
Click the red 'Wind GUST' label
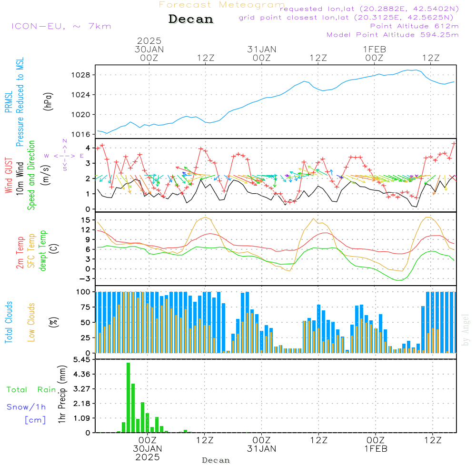tap(9, 175)
